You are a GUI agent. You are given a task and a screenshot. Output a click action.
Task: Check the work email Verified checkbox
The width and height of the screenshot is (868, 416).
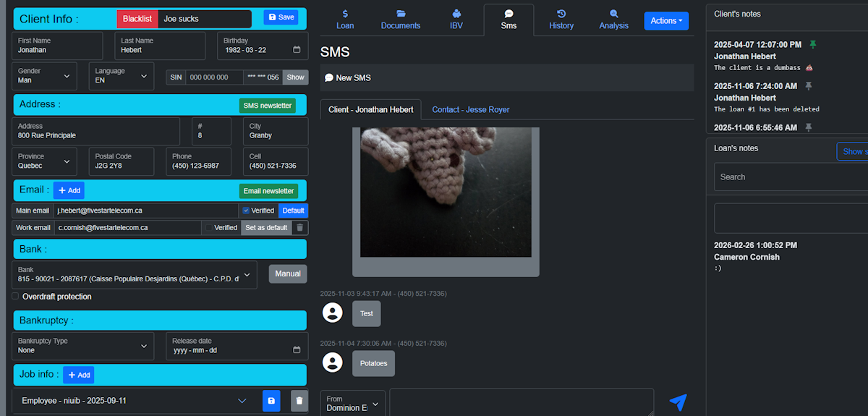coord(209,227)
